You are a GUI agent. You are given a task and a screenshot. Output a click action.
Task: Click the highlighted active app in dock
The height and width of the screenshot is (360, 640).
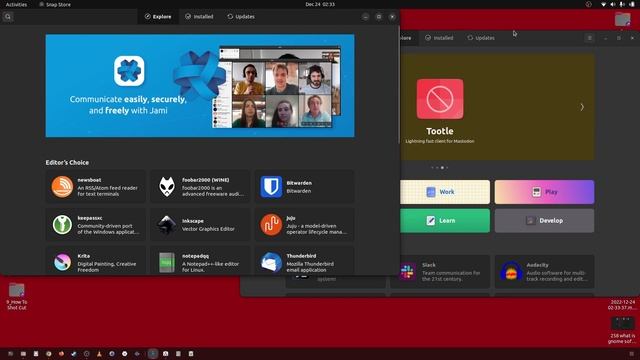click(153, 353)
